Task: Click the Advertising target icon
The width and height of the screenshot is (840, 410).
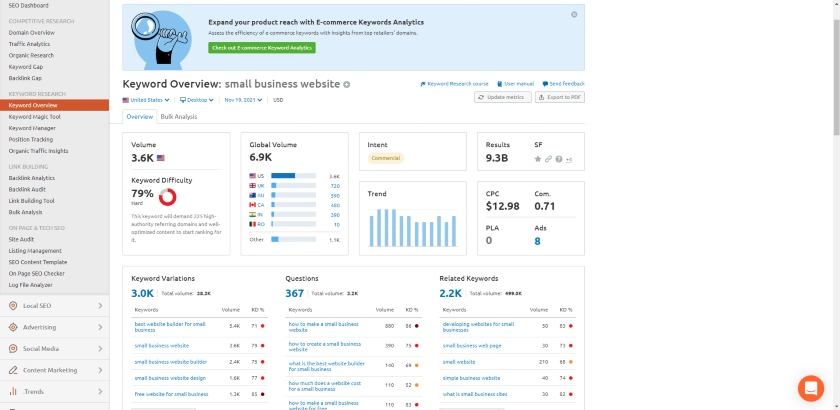Action: pyautogui.click(x=13, y=327)
